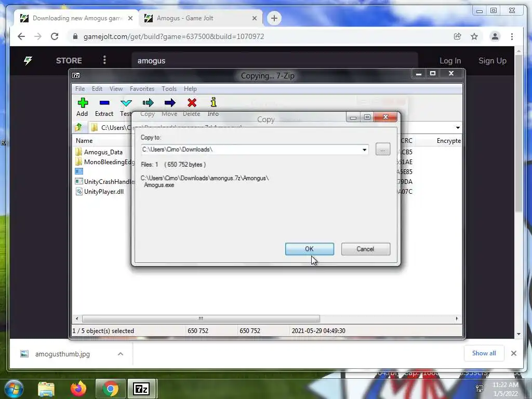Image resolution: width=532 pixels, height=399 pixels.
Task: Bookmark page with the star icon
Action: coord(474,36)
